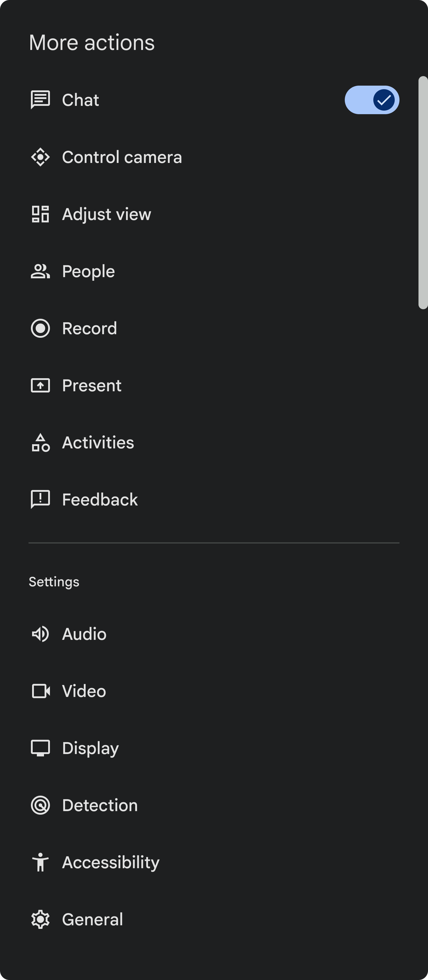This screenshot has height=980, width=428.
Task: Open Display settings
Action: coord(91,748)
